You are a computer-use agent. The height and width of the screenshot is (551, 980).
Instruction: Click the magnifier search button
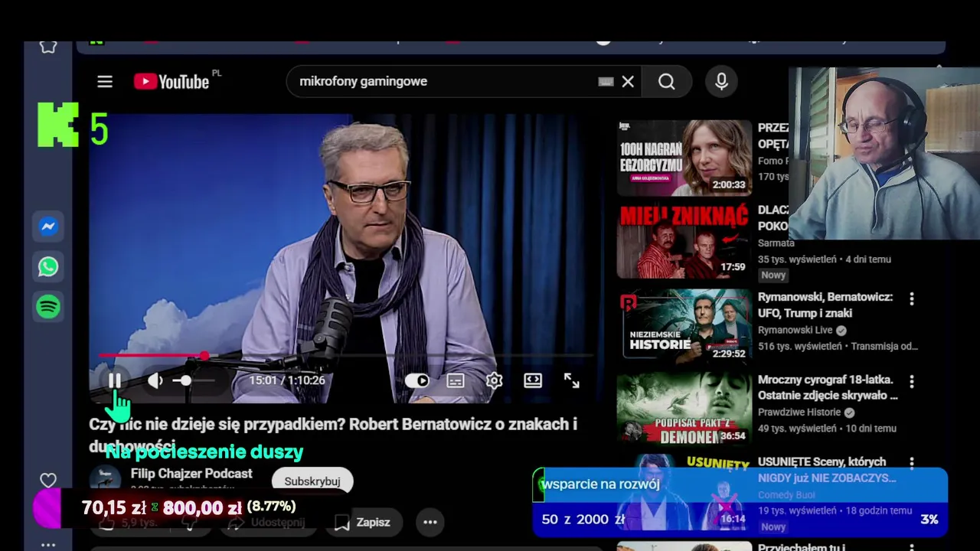[x=667, y=82]
